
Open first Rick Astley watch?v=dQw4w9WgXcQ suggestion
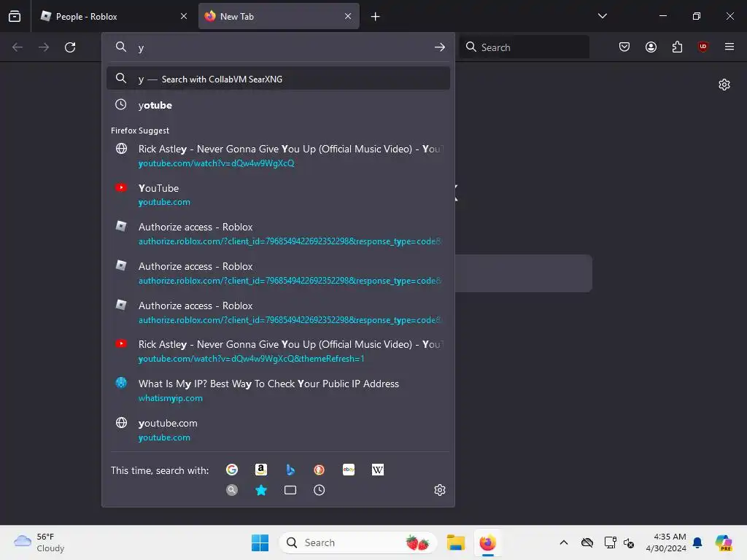tap(278, 156)
